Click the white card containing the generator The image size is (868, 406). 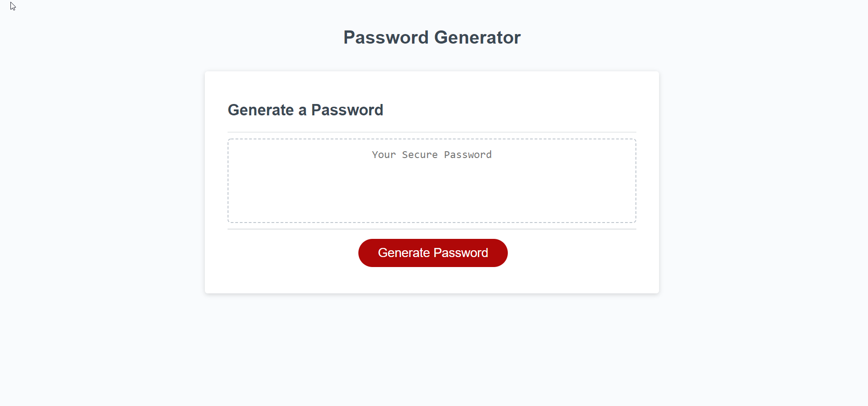pyautogui.click(x=432, y=182)
